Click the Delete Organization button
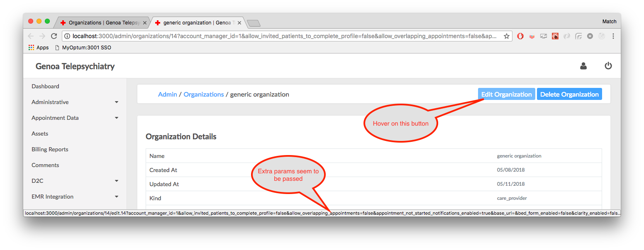This screenshot has width=644, height=250. pyautogui.click(x=569, y=94)
